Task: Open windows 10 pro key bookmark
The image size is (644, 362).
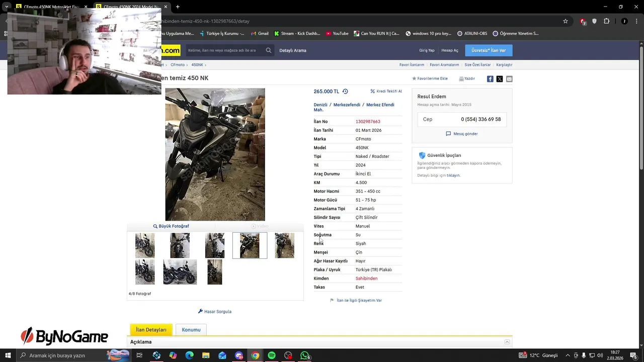Action: click(x=428, y=34)
